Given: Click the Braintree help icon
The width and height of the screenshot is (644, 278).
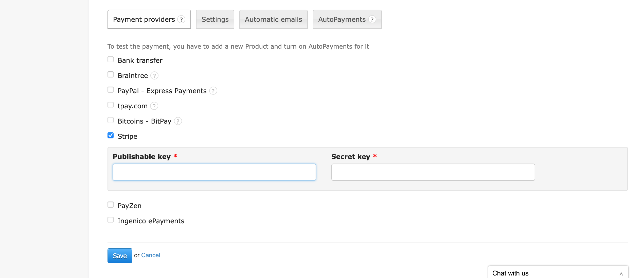Looking at the screenshot, I should pos(154,75).
